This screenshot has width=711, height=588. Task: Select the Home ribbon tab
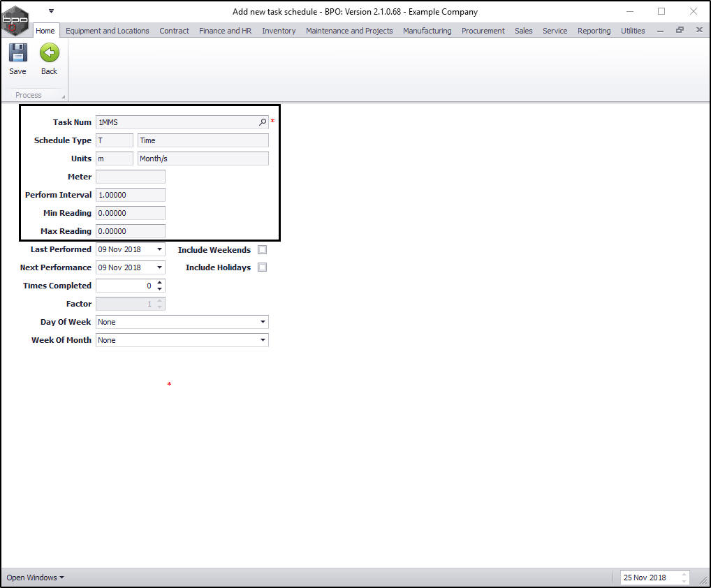point(45,30)
